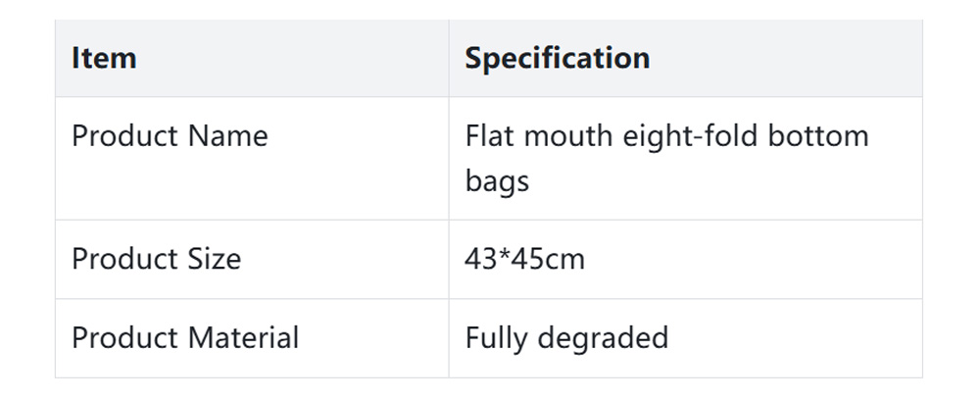980x400 pixels.
Task: Click the word "bags" on the second line
Action: click(497, 181)
